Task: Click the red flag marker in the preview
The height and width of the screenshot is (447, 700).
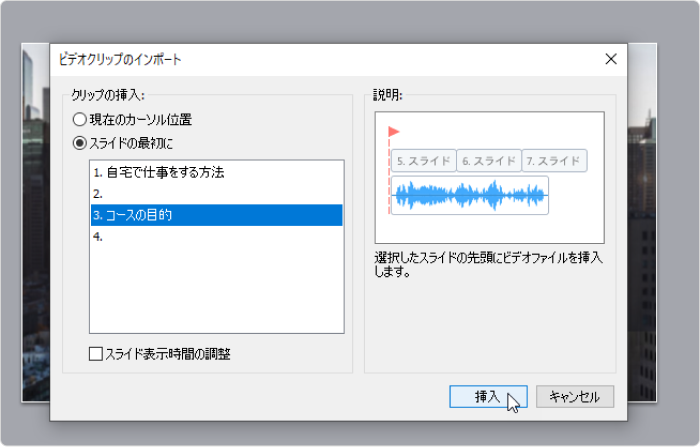Action: 394,131
